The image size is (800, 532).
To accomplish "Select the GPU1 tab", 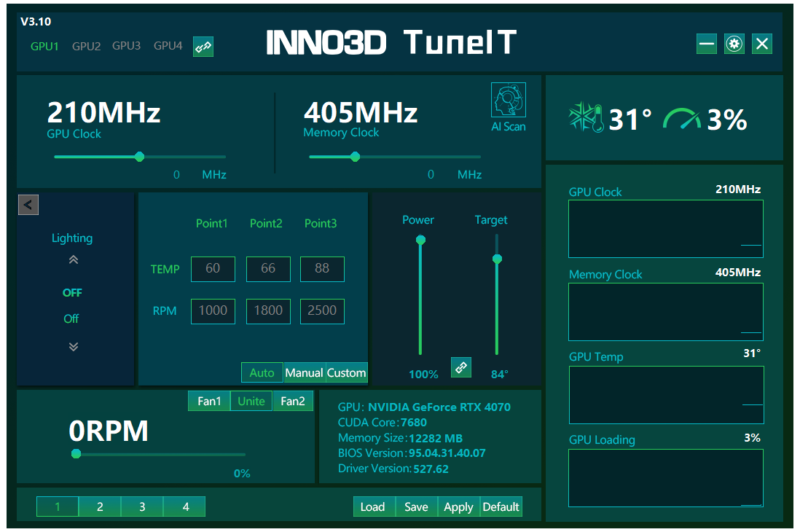I will 44,47.
